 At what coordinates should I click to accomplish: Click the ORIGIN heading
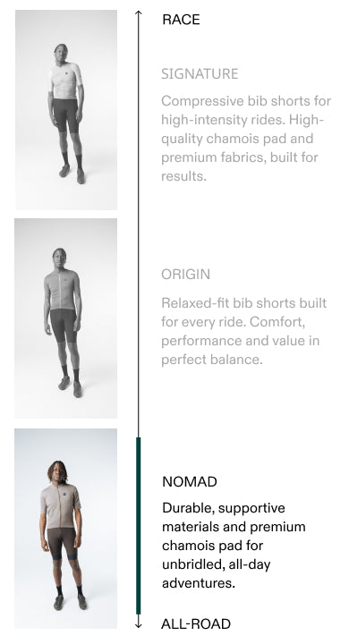pyautogui.click(x=185, y=275)
